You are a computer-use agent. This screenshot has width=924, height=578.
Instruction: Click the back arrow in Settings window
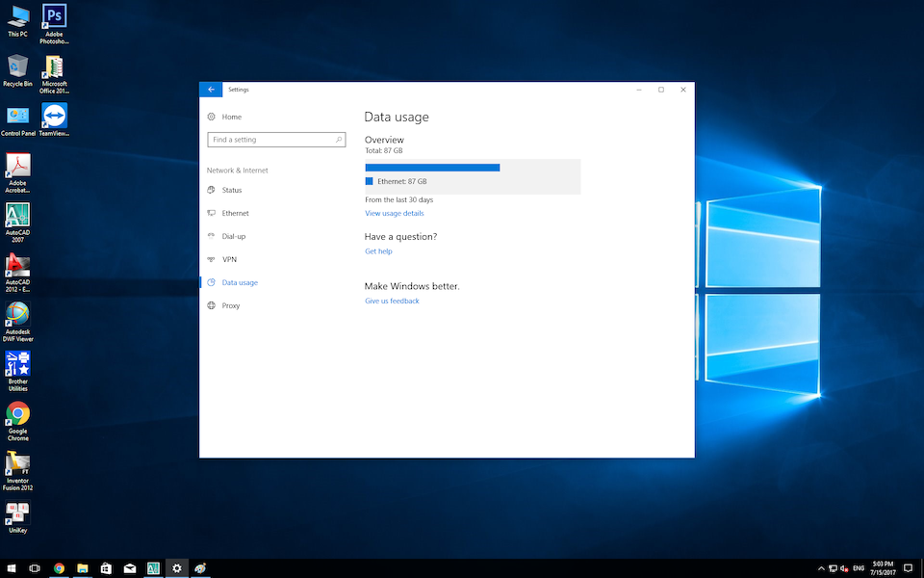point(211,90)
